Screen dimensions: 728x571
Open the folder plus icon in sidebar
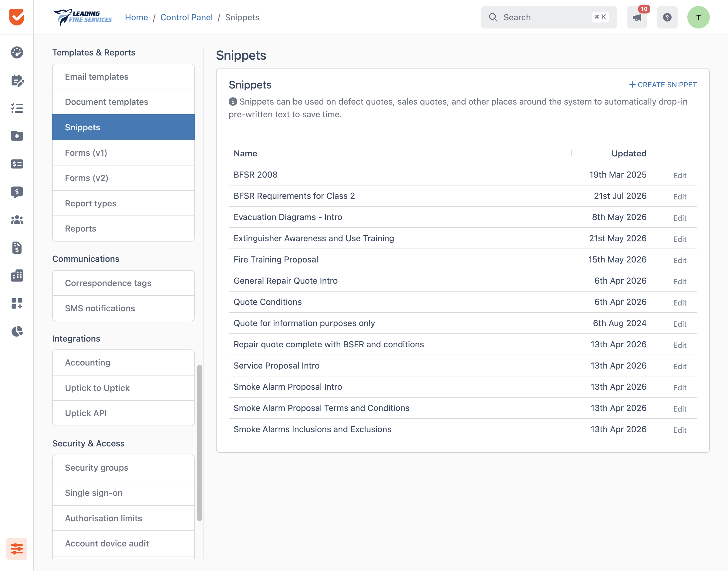pyautogui.click(x=17, y=136)
